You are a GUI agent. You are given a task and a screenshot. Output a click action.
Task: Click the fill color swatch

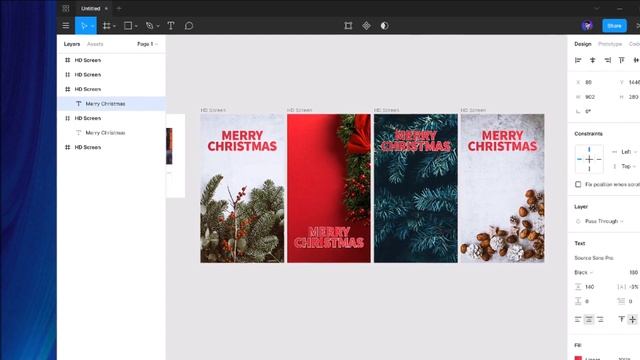(578, 358)
